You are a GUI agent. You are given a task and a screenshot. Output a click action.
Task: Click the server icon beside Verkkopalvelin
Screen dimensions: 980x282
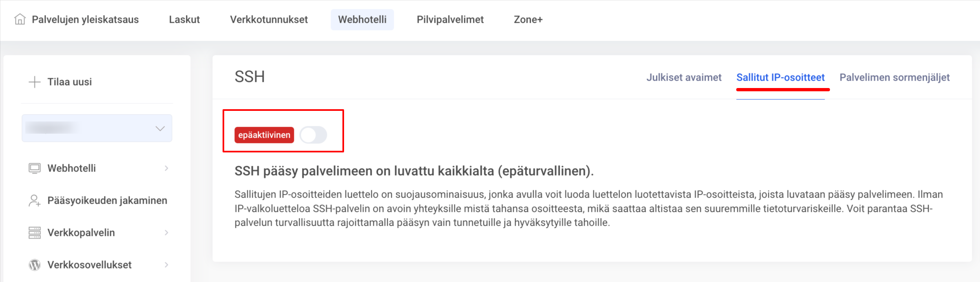tap(35, 233)
